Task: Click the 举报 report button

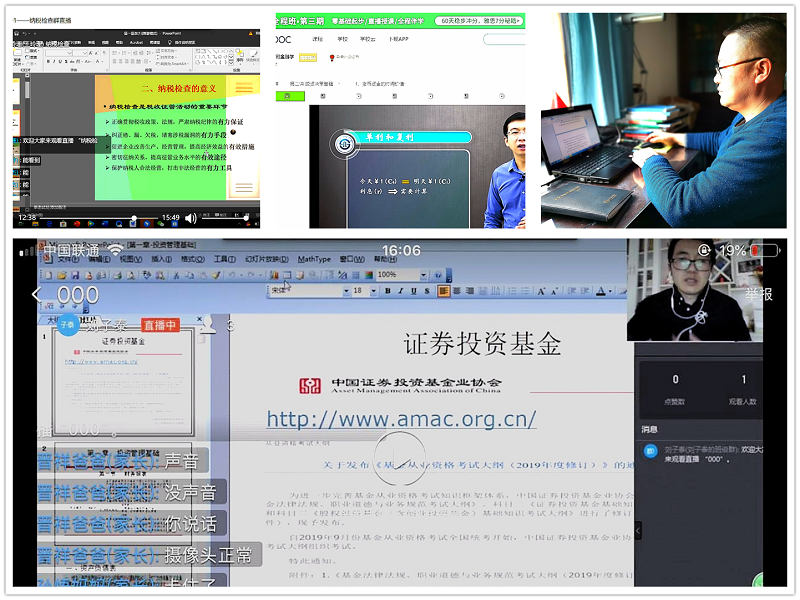Action: point(758,294)
